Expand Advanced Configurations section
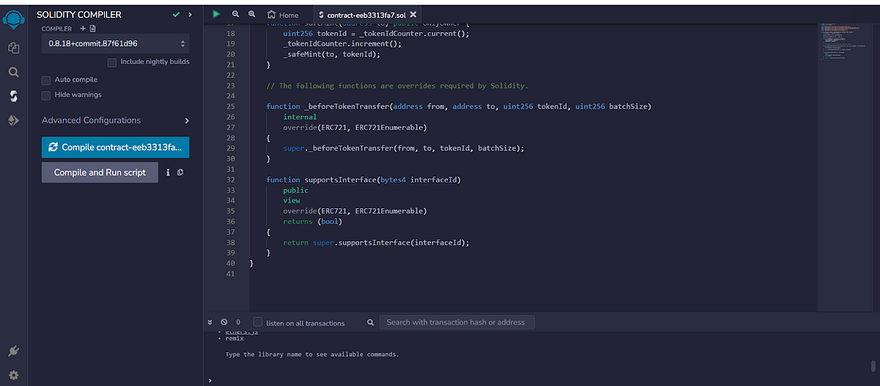This screenshot has width=880, height=386. coord(116,120)
